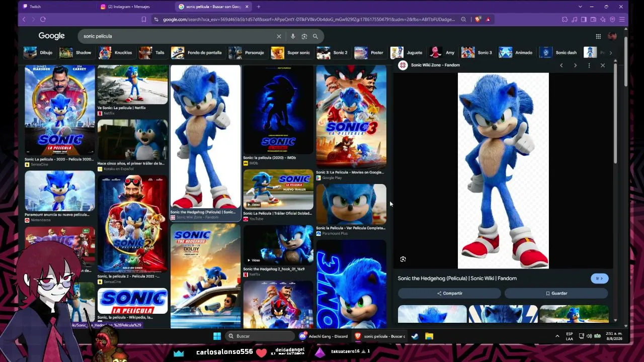This screenshot has height=362, width=644.
Task: Open the Wikipedia Sonic La Pelicula logo thumbnail
Action: pyautogui.click(x=133, y=301)
